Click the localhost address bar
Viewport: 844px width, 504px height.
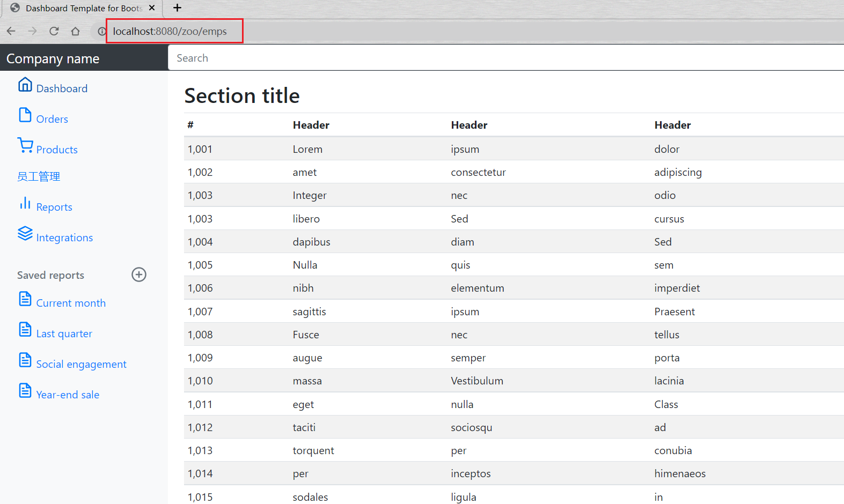pos(170,31)
